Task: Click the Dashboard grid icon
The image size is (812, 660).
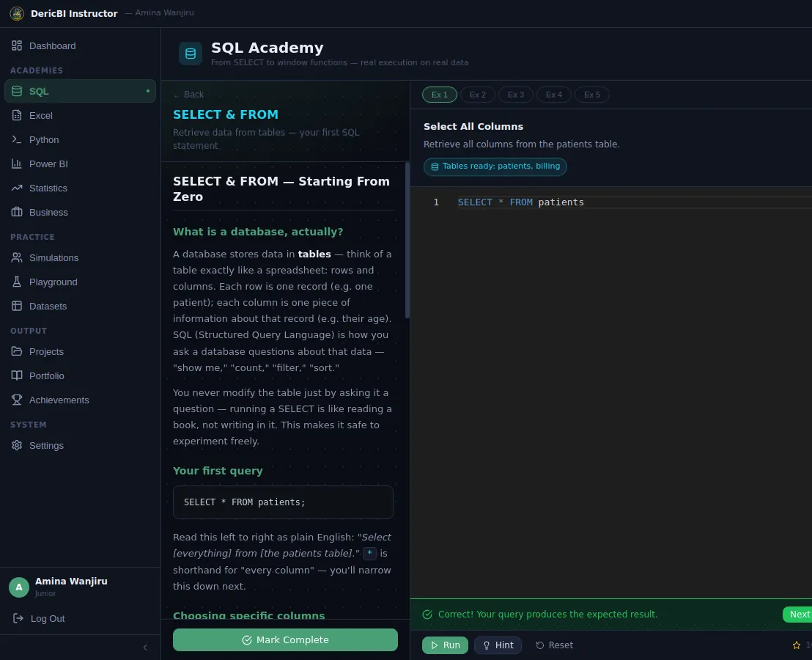Action: tap(17, 45)
